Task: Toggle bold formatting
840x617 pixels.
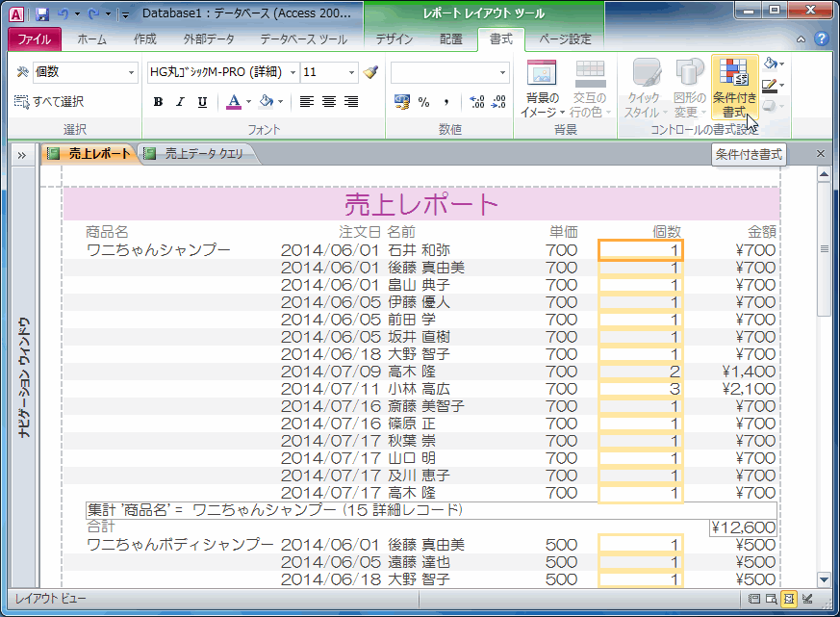Action: (158, 102)
